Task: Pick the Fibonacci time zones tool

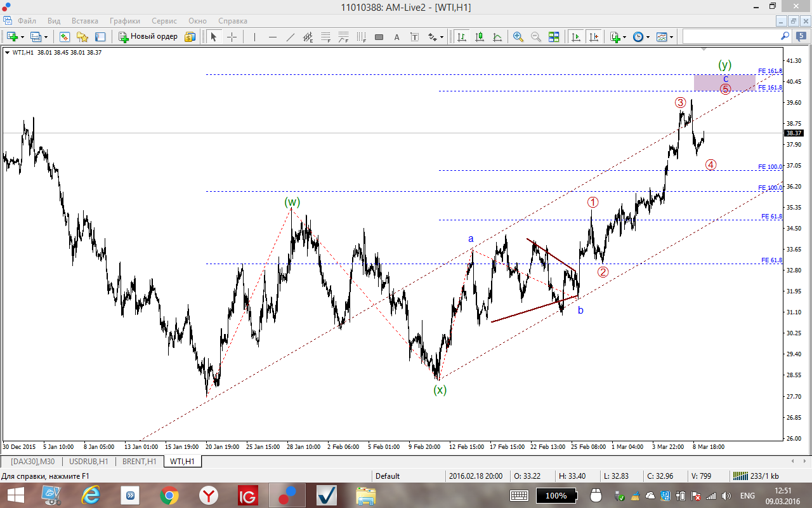Action: 362,37
